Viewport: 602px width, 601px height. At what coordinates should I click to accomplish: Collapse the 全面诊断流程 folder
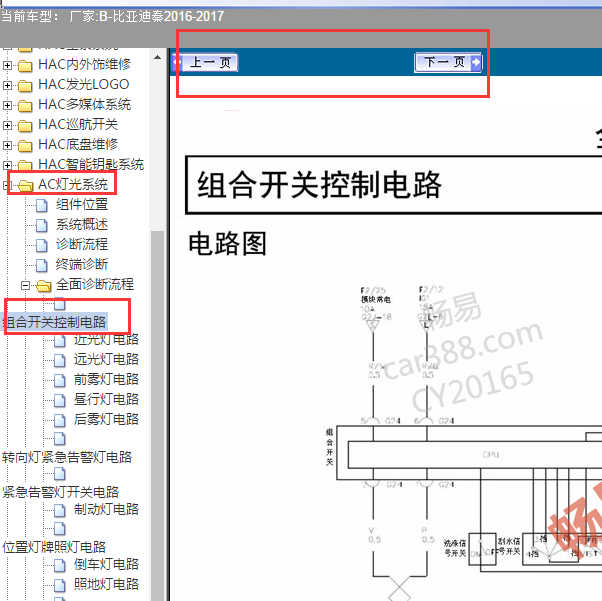point(25,285)
